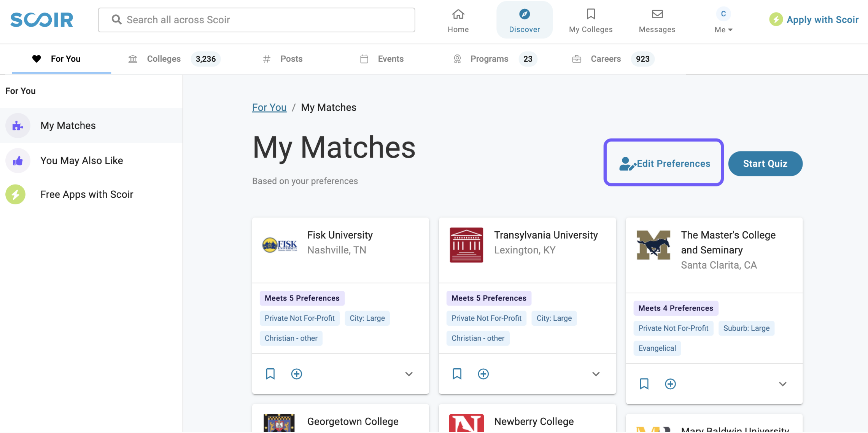868x433 pixels.
Task: Open the Scoir logo home link
Action: pos(42,20)
